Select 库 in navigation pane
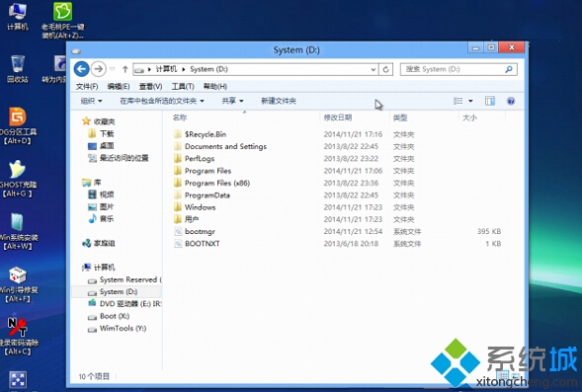Viewport: 582px width, 392px height. (x=97, y=183)
